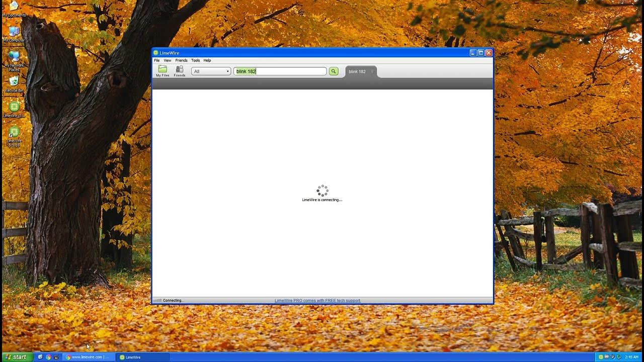Open the Friends toolbar button
Image resolution: width=644 pixels, height=362 pixels.
coord(180,71)
